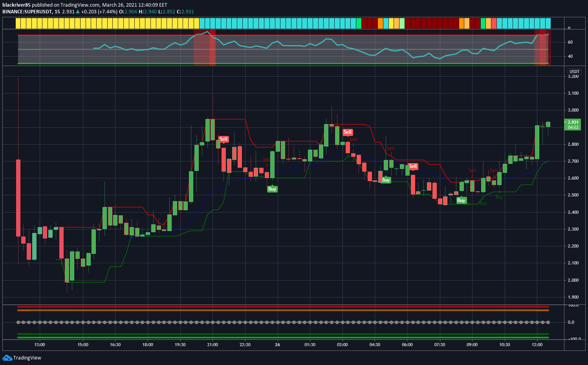Click the 2.800 price axis label

(573, 144)
